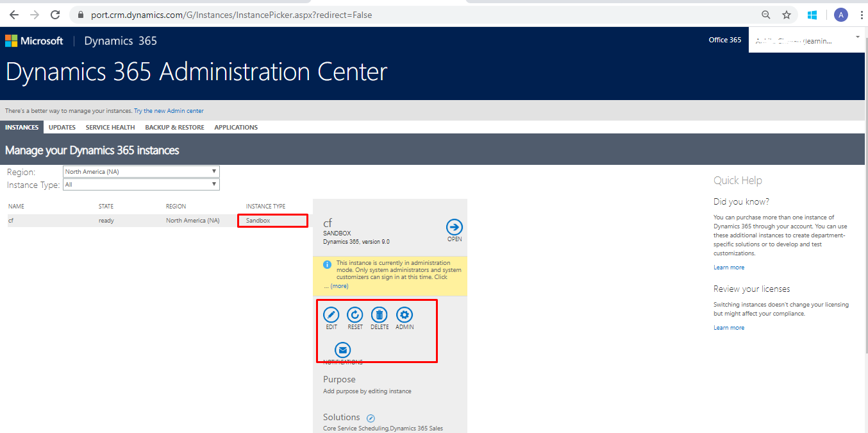Open the cf instance with arrow icon
This screenshot has height=433, width=868.
click(x=455, y=227)
